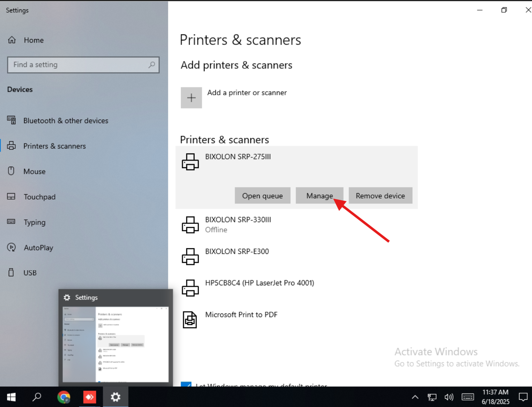The height and width of the screenshot is (407, 532).
Task: Open volume control in tray
Action: (x=449, y=397)
